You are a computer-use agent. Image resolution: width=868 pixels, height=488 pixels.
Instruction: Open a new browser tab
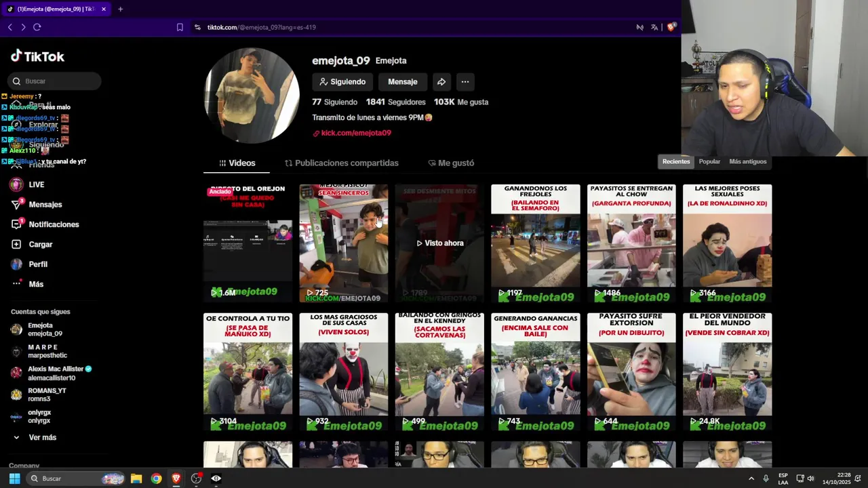120,9
